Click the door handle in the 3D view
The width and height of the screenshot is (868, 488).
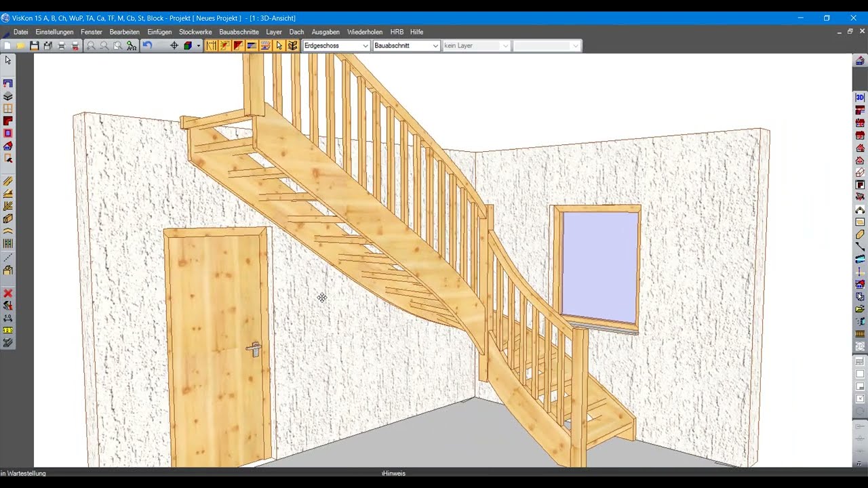(x=254, y=348)
